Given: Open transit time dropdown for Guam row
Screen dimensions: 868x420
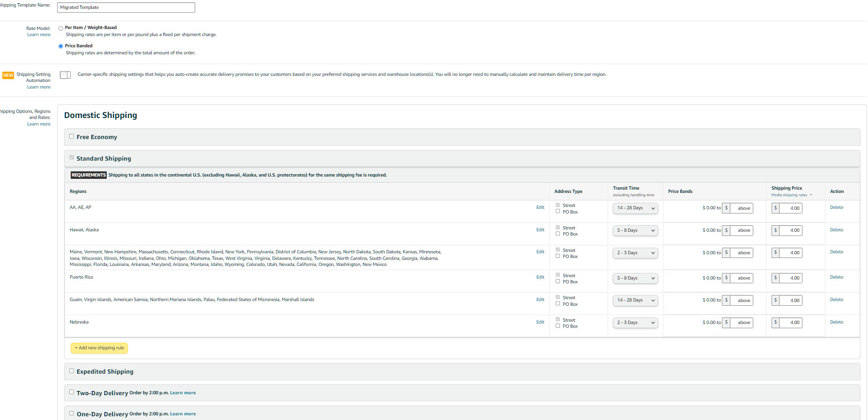Looking at the screenshot, I should point(635,300).
